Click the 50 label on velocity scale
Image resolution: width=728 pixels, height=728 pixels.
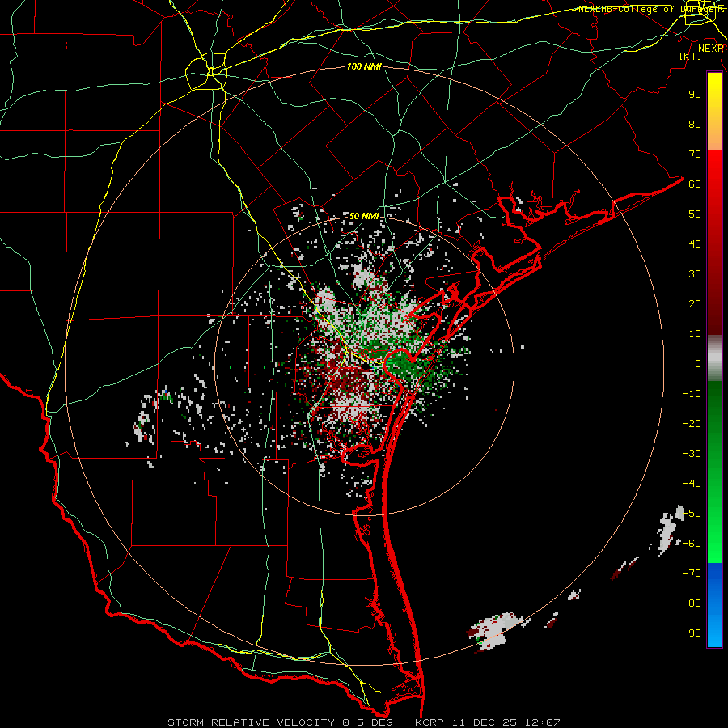695,214
